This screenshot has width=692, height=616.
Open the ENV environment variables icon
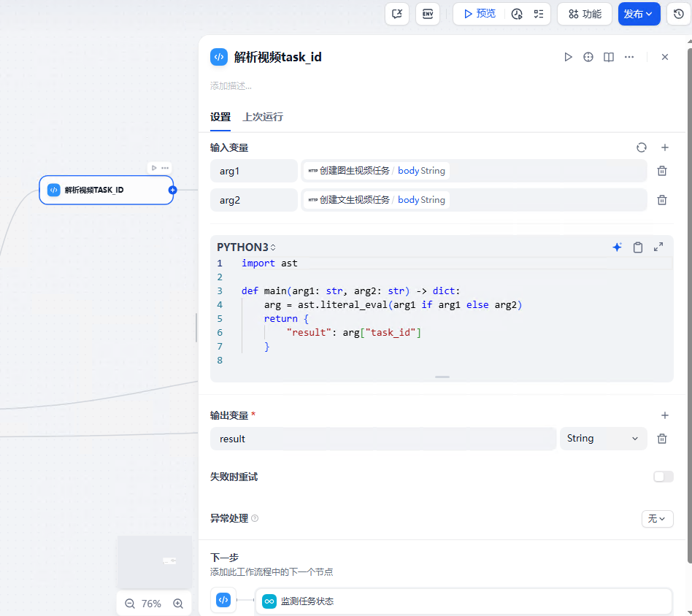point(428,14)
